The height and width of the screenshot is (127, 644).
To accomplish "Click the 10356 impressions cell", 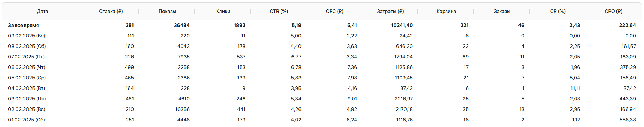I will pos(183,109).
